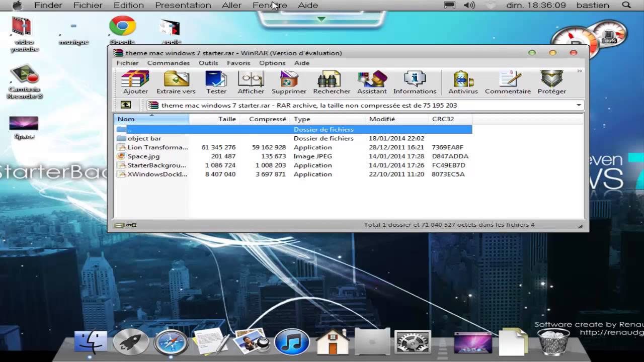The width and height of the screenshot is (644, 362).
Task: Open the Rechercher binoculars tool
Action: tap(332, 82)
